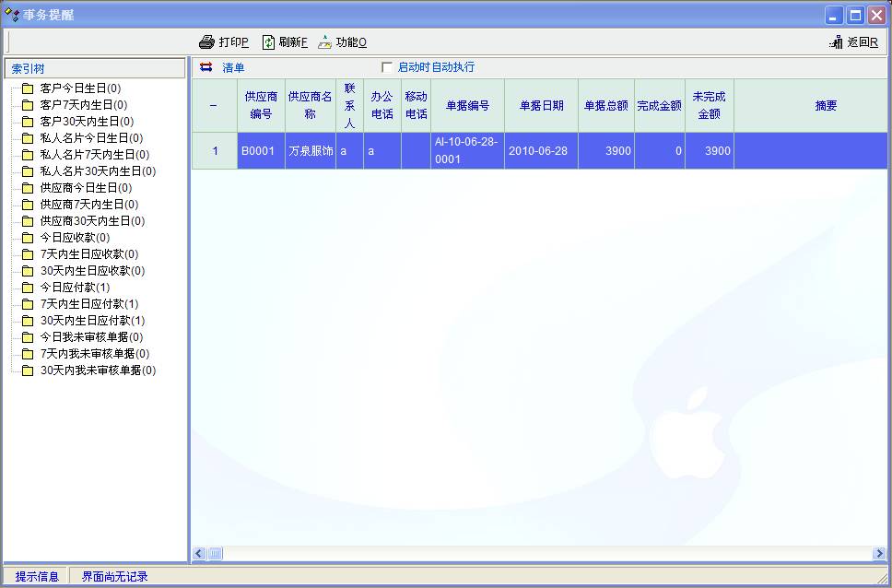
Task: Open 7天内生日应付款(1) tree item
Action: coord(89,304)
